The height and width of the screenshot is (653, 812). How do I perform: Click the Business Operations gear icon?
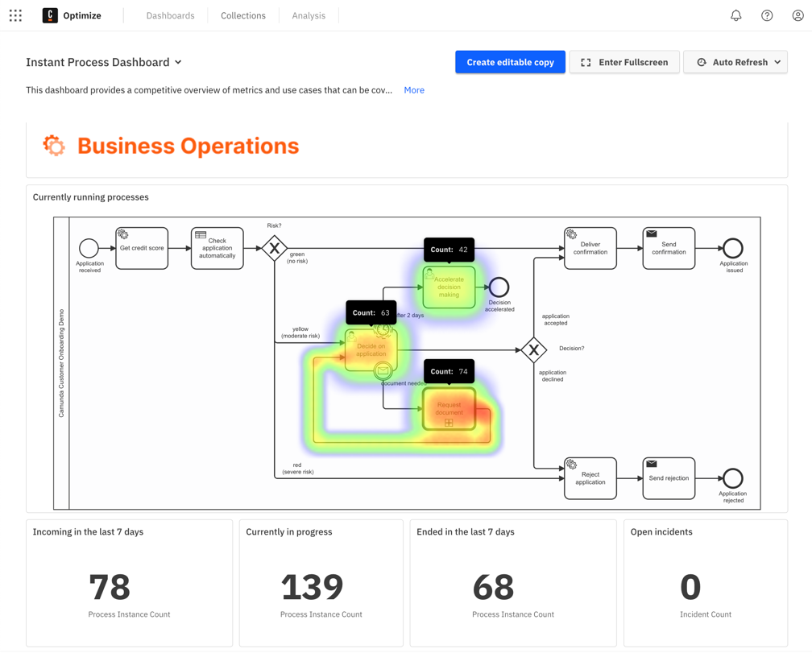54,146
